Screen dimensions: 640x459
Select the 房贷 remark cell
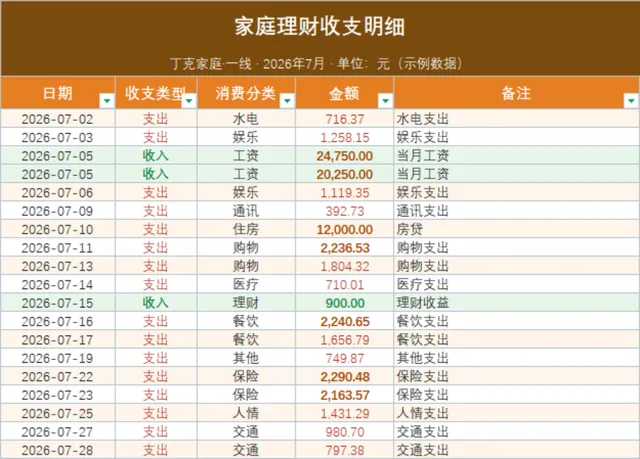click(516, 229)
